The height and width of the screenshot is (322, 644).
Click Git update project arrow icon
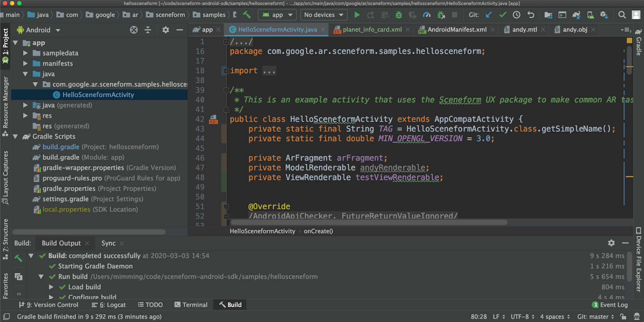(x=489, y=15)
